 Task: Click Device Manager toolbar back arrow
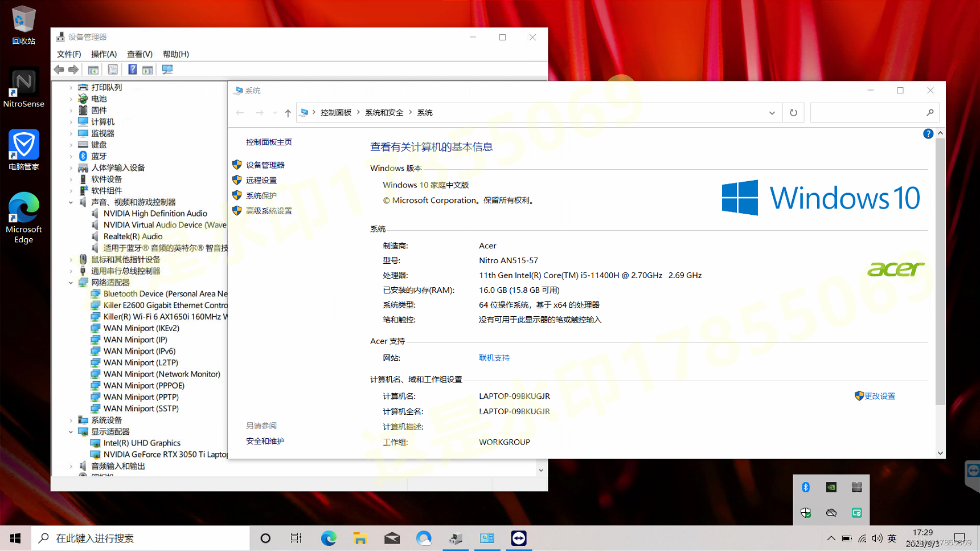click(x=59, y=70)
